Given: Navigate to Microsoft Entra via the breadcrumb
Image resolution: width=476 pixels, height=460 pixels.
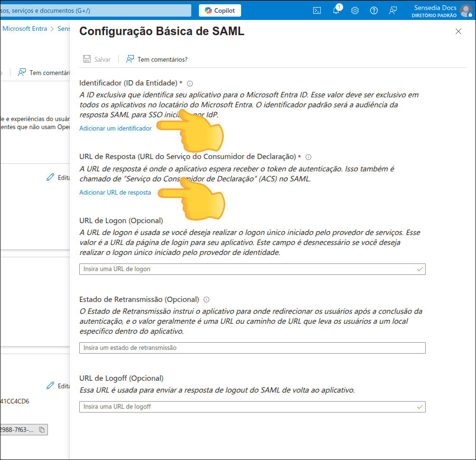Looking at the screenshot, I should click(x=25, y=28).
